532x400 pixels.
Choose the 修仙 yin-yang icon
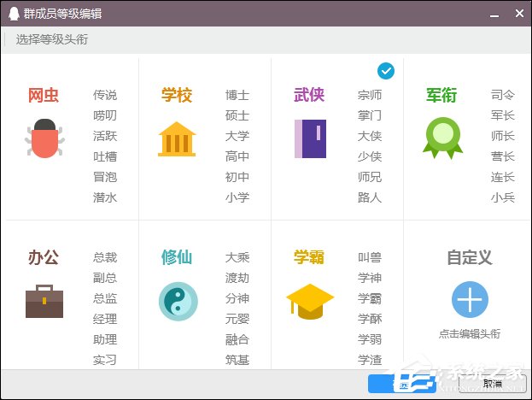pyautogui.click(x=178, y=302)
